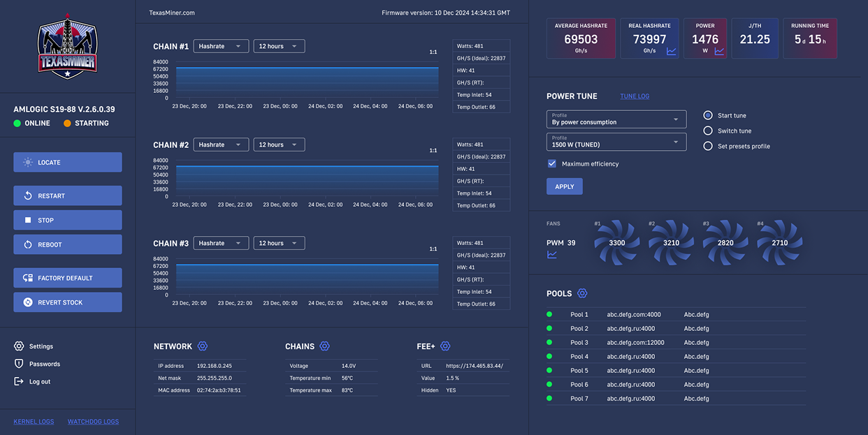Click the TexasMiner logo emblem
The width and height of the screenshot is (868, 435).
[x=67, y=46]
